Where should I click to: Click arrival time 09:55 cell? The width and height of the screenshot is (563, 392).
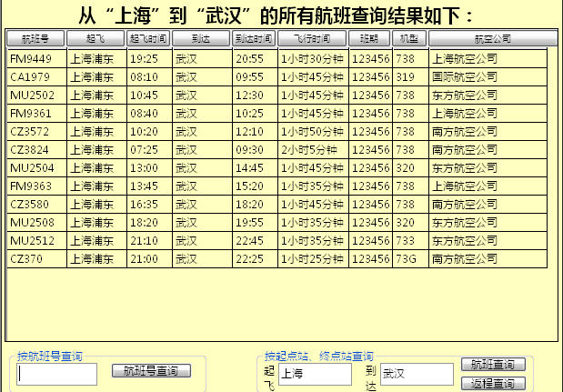255,76
